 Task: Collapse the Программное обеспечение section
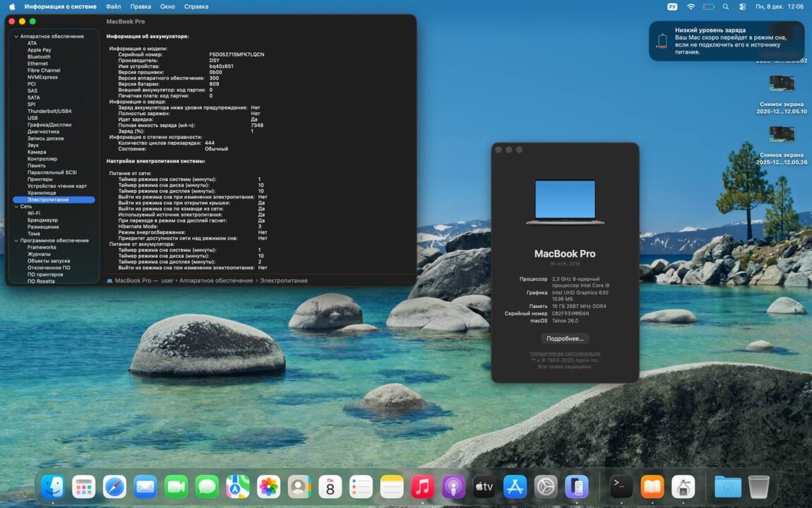[x=16, y=240]
